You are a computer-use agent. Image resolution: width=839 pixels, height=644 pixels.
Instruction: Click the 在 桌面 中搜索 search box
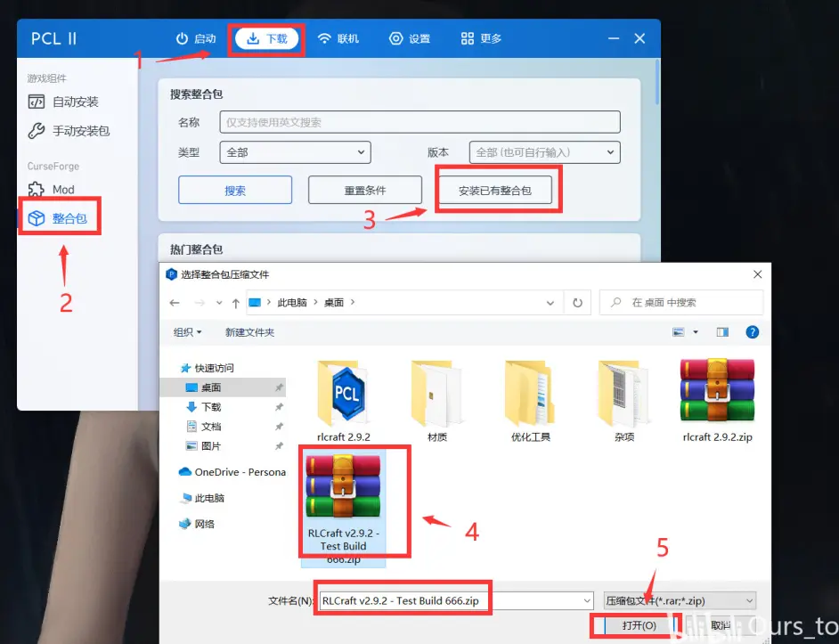coord(681,303)
